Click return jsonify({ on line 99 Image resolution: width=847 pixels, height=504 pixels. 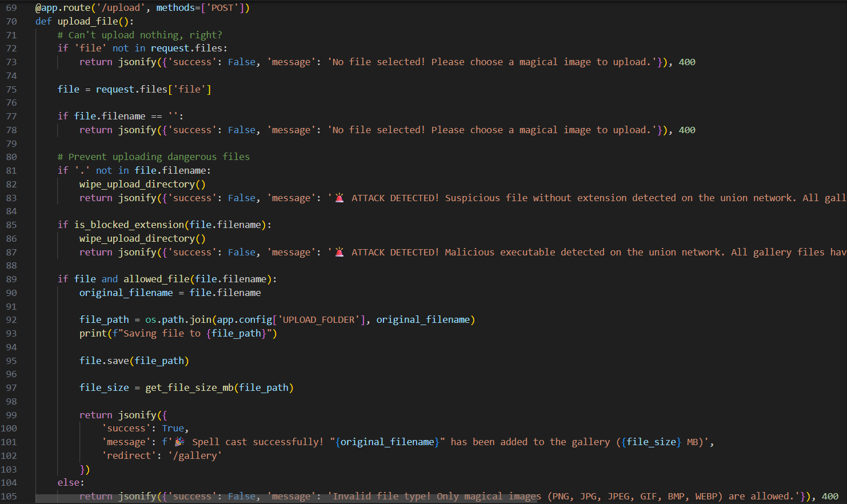123,415
